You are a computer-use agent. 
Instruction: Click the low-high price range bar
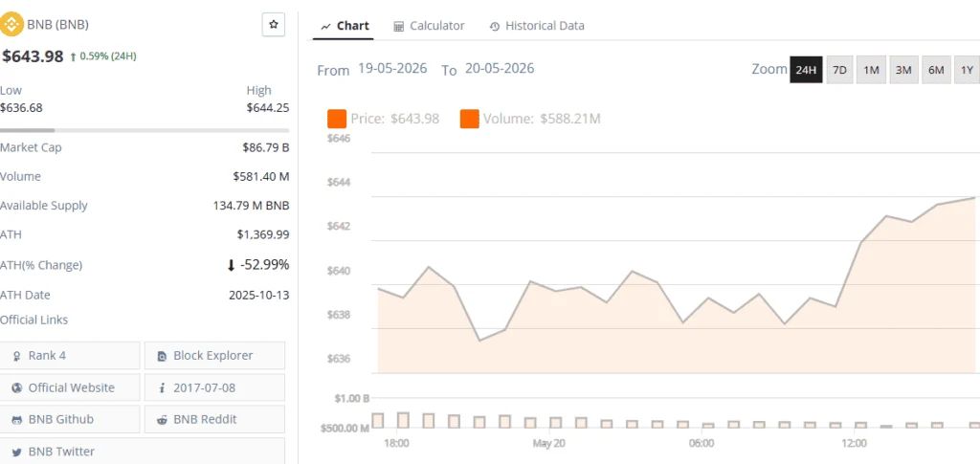click(x=145, y=130)
